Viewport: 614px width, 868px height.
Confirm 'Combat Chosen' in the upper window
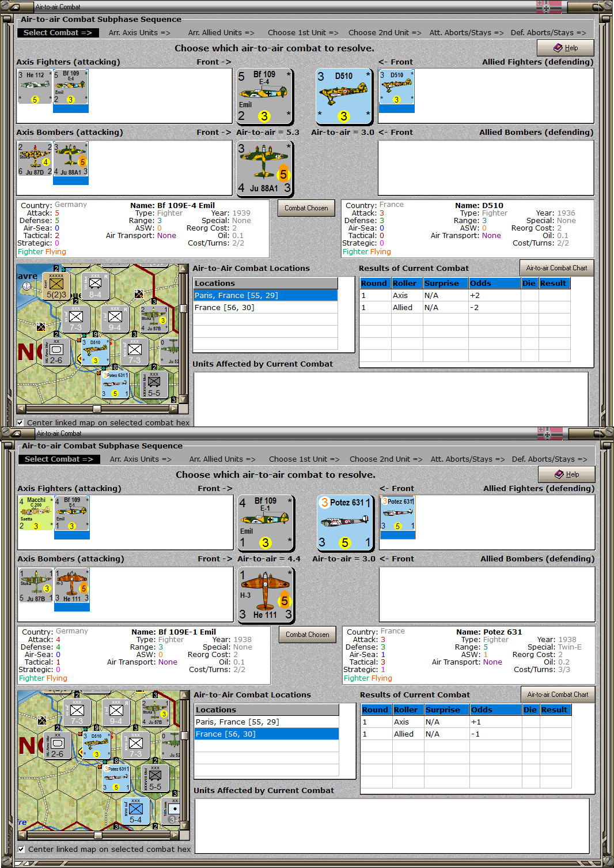point(306,208)
